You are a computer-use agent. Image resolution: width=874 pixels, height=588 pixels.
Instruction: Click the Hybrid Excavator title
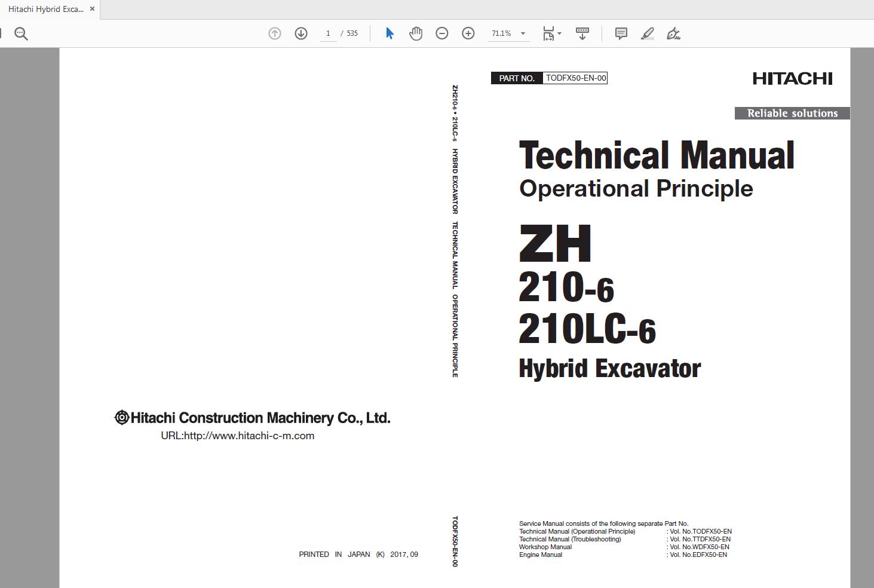pyautogui.click(x=610, y=368)
